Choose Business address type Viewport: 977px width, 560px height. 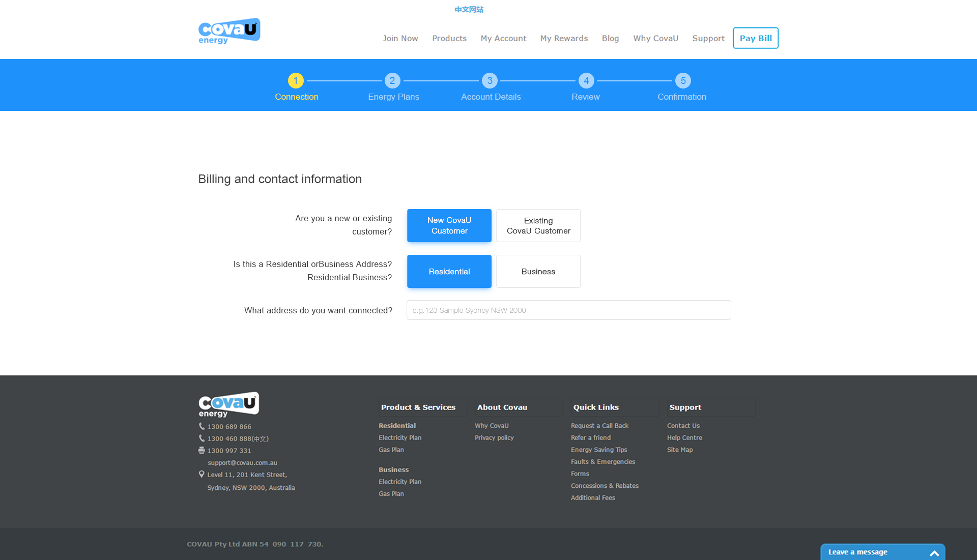coord(538,271)
